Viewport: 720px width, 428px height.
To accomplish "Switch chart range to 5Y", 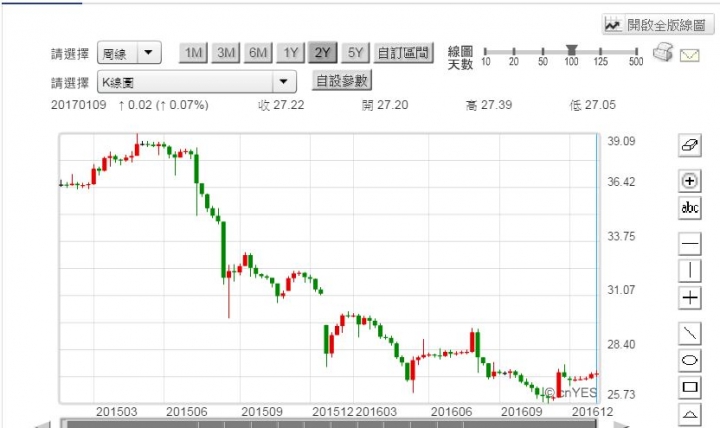I will pos(355,53).
